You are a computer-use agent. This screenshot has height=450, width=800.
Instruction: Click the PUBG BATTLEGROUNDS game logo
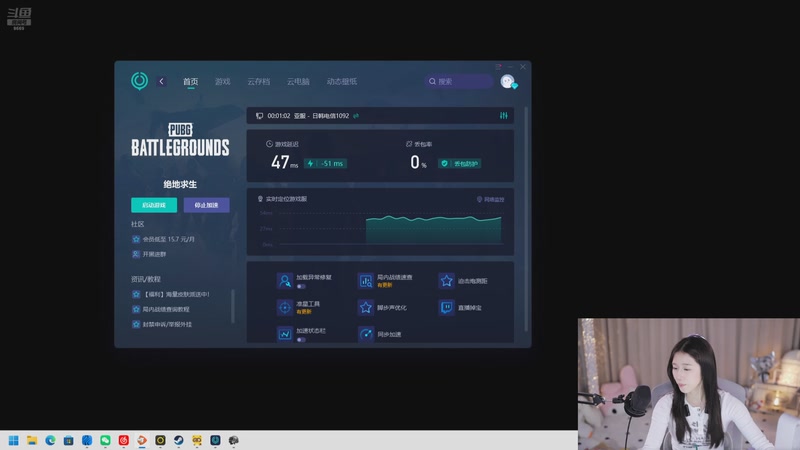(180, 140)
